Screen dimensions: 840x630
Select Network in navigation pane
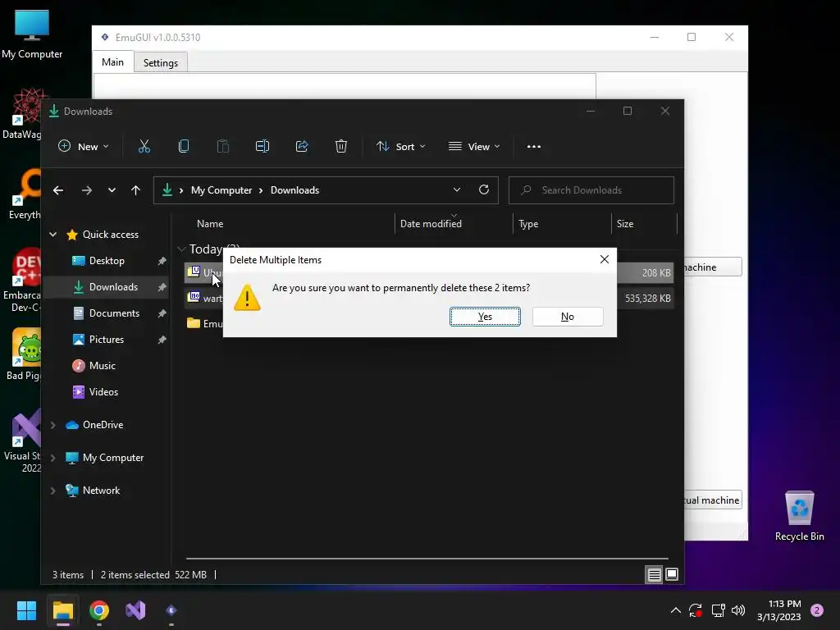(x=101, y=491)
